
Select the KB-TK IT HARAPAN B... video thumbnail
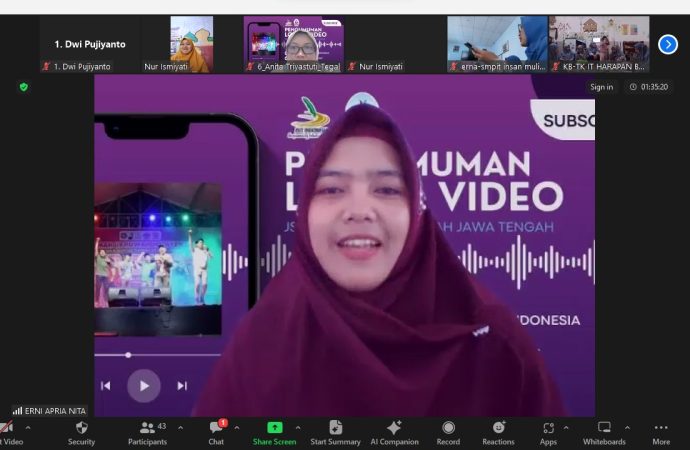tap(599, 44)
